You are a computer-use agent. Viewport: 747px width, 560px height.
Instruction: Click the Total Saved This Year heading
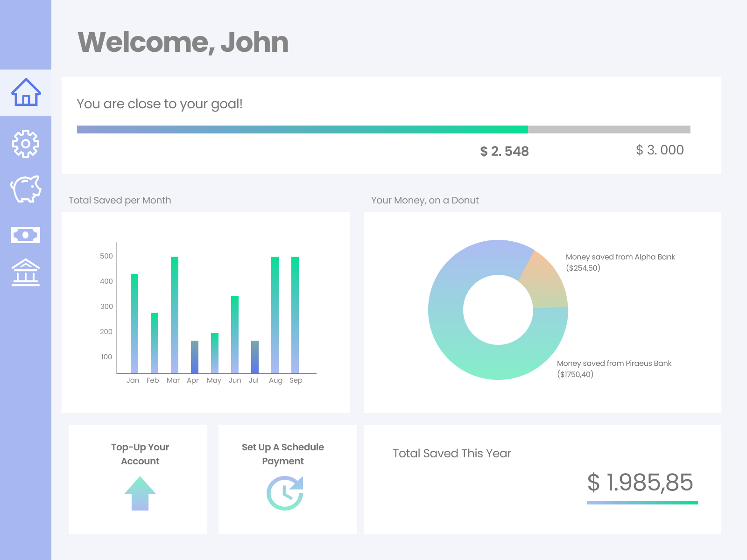coord(452,454)
